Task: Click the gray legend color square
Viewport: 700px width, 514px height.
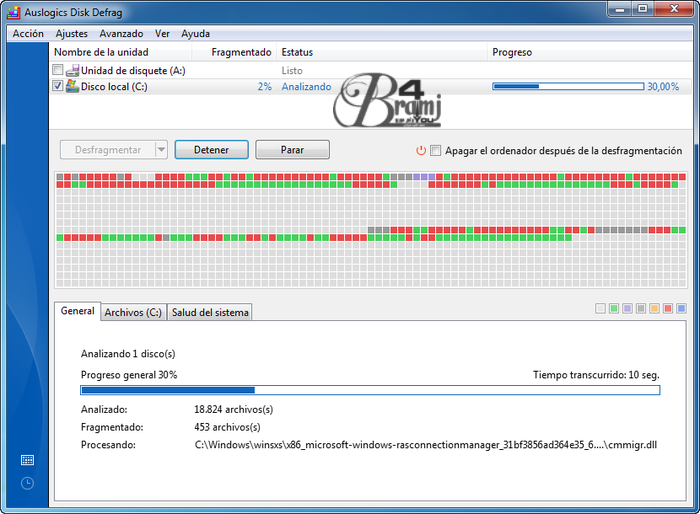Action: tap(641, 308)
